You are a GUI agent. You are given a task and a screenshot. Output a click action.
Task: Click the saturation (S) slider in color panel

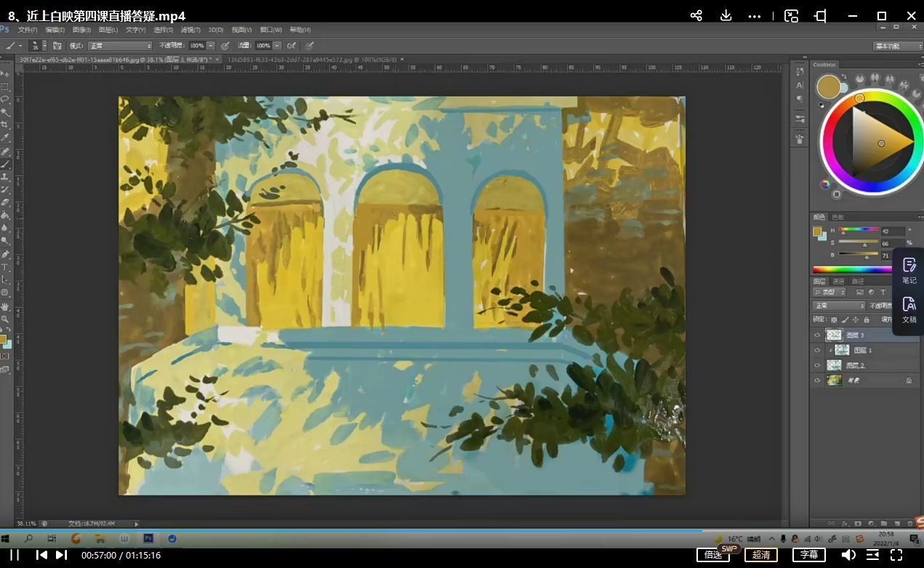click(859, 242)
